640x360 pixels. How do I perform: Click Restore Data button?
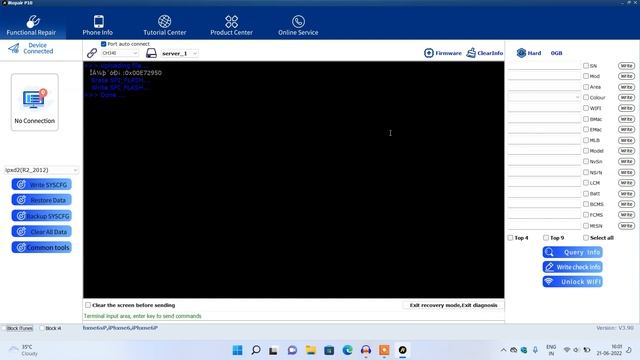[42, 200]
